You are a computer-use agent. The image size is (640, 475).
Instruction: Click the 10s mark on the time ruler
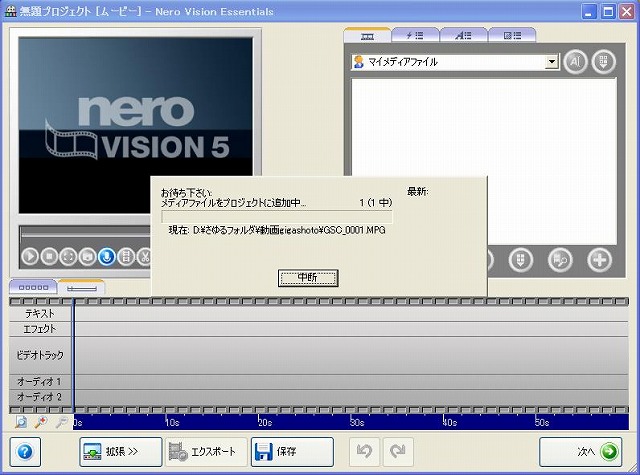(x=172, y=422)
